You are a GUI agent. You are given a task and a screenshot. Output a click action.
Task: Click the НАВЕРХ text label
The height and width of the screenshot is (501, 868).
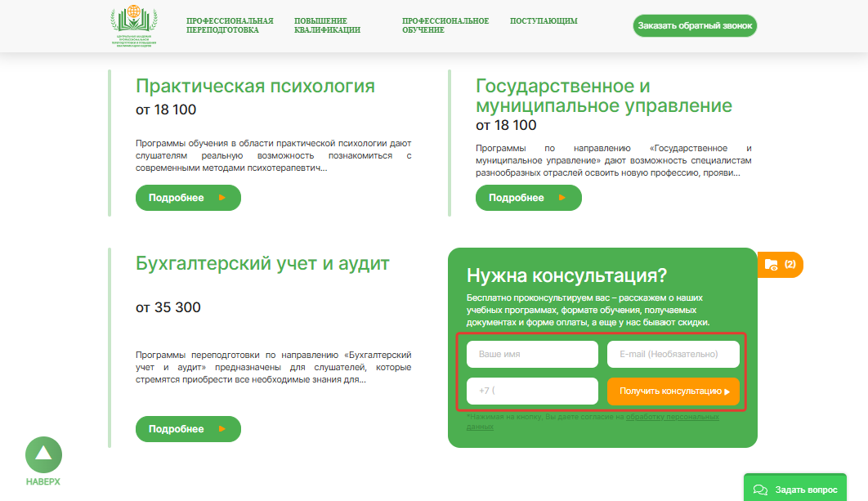pyautogui.click(x=43, y=481)
